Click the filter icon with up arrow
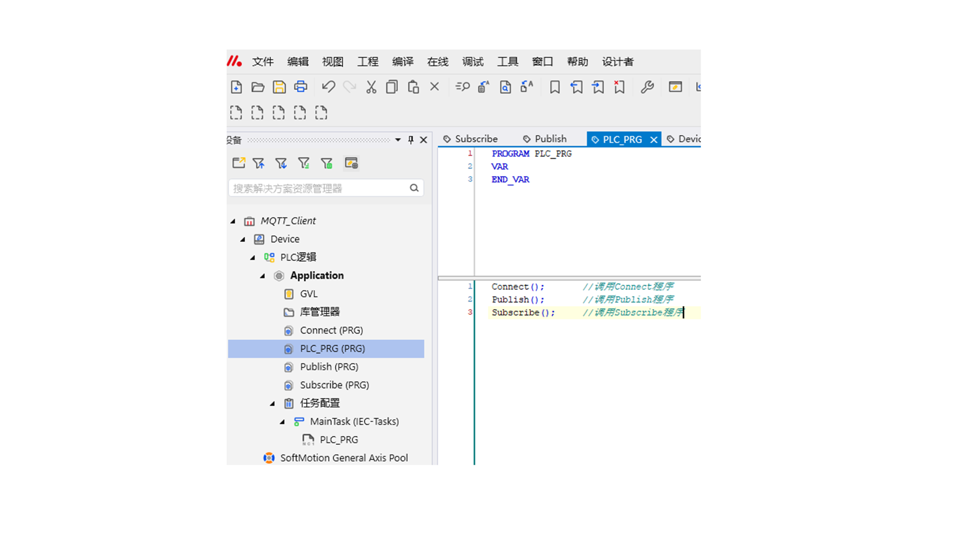The width and height of the screenshot is (980, 551). pyautogui.click(x=259, y=163)
